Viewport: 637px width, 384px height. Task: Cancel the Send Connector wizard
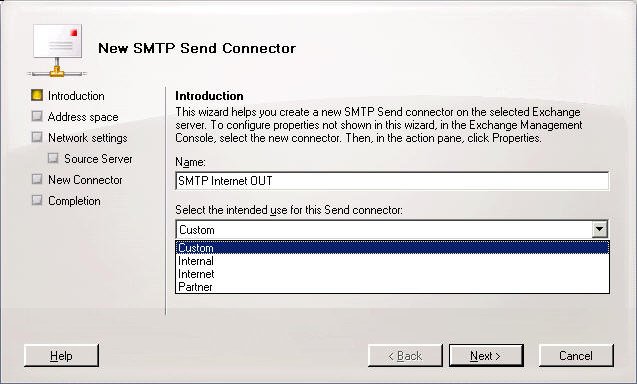point(576,356)
